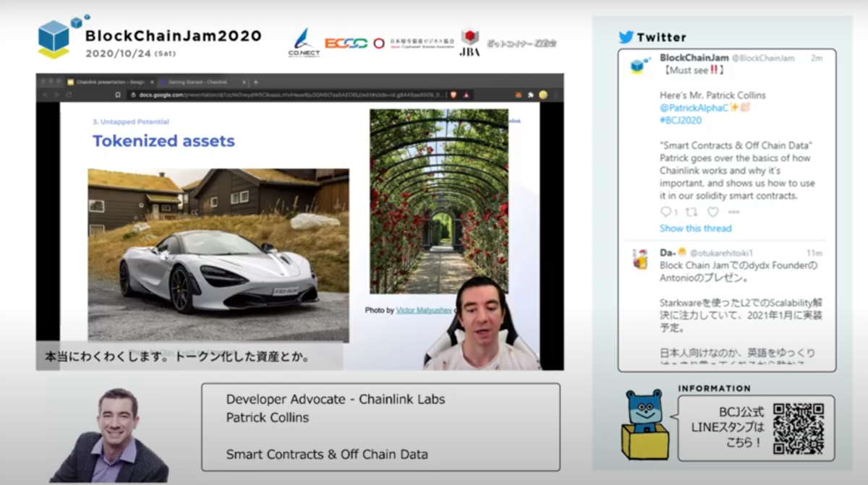
Task: Click the 'Here's Mr. Patrick Collins' tweet line
Action: click(x=712, y=95)
